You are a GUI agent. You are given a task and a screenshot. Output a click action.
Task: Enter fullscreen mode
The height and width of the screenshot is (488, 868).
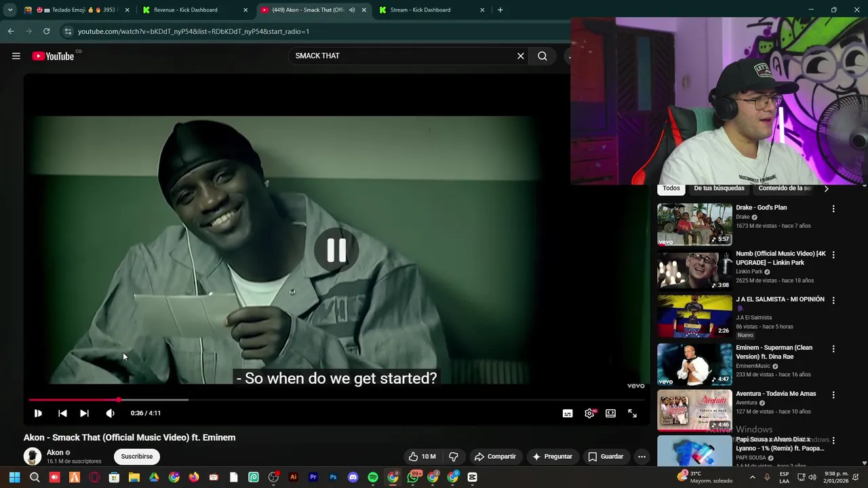(632, 413)
